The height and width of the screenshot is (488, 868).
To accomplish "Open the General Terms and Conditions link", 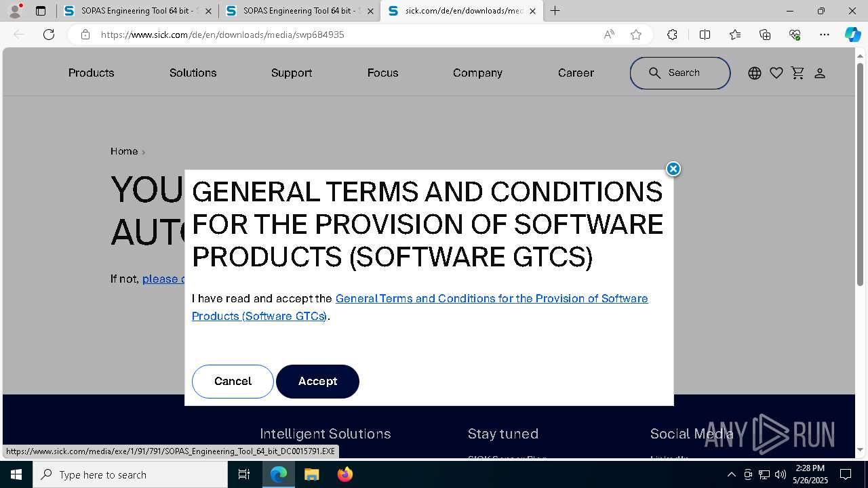I will (420, 307).
